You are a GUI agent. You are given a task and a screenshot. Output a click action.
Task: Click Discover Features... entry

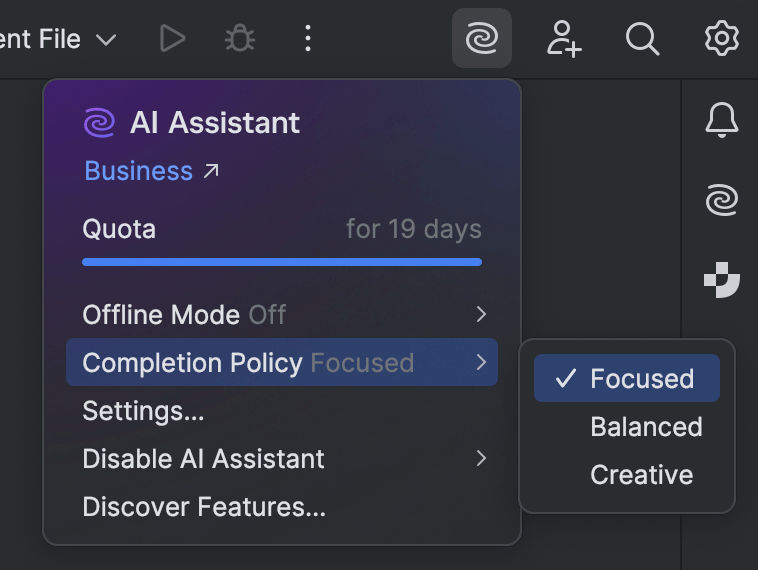(204, 507)
